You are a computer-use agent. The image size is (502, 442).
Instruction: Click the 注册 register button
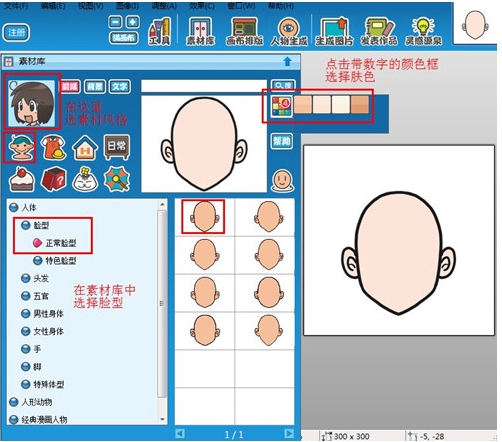16,32
